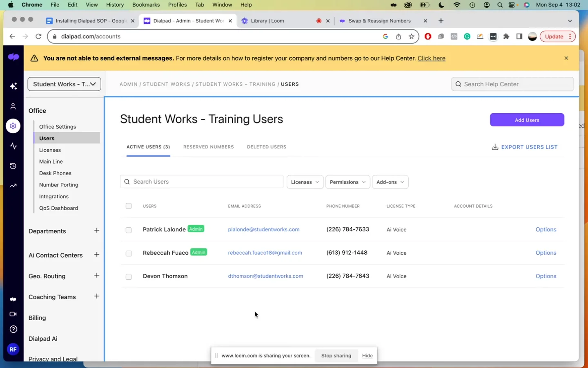
Task: Open Spotlight search in macOS menu bar
Action: (500, 5)
